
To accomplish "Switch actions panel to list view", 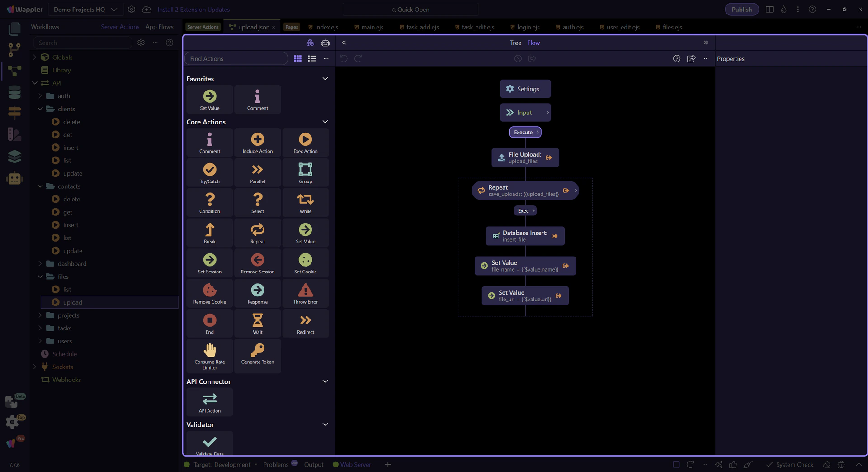I will click(312, 58).
